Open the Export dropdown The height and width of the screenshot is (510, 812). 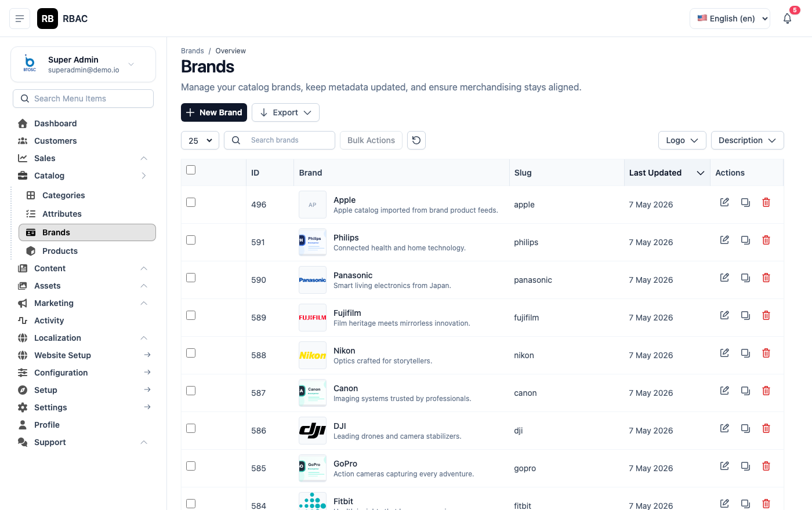point(286,112)
